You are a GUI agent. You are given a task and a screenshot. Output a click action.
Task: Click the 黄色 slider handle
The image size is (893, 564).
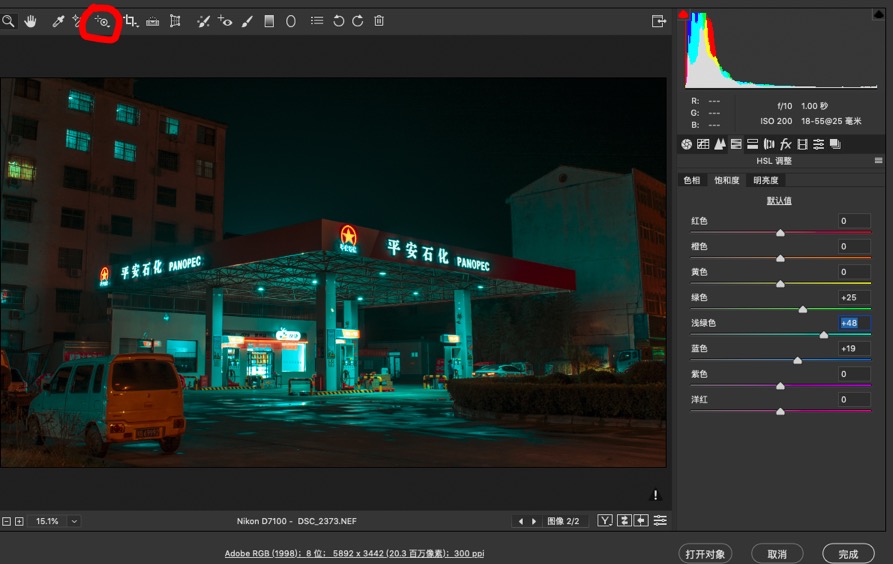(780, 284)
